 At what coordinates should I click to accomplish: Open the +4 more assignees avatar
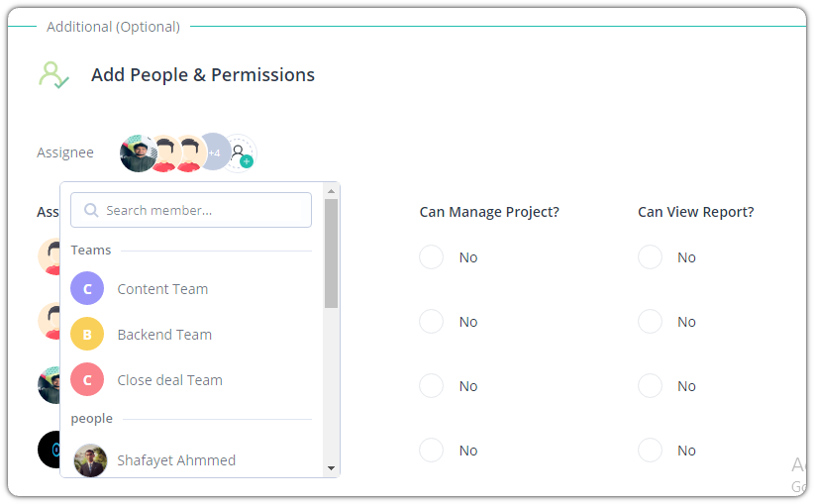point(215,152)
